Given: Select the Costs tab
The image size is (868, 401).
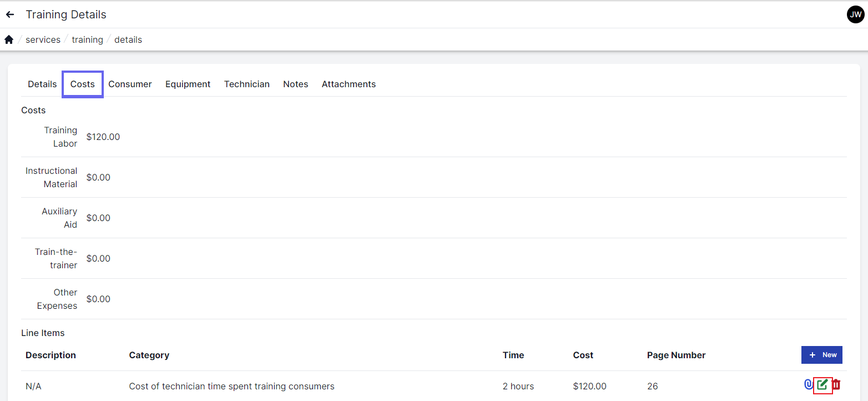Looking at the screenshot, I should [x=83, y=84].
